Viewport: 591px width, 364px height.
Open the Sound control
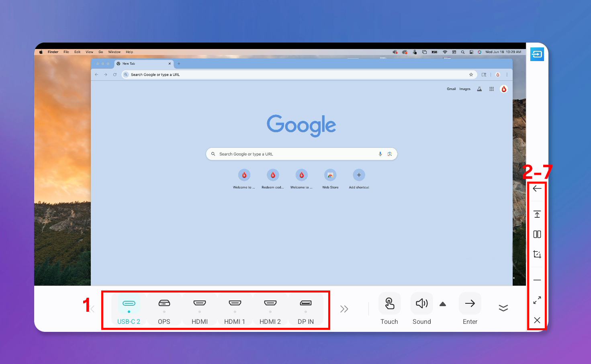[x=421, y=303]
